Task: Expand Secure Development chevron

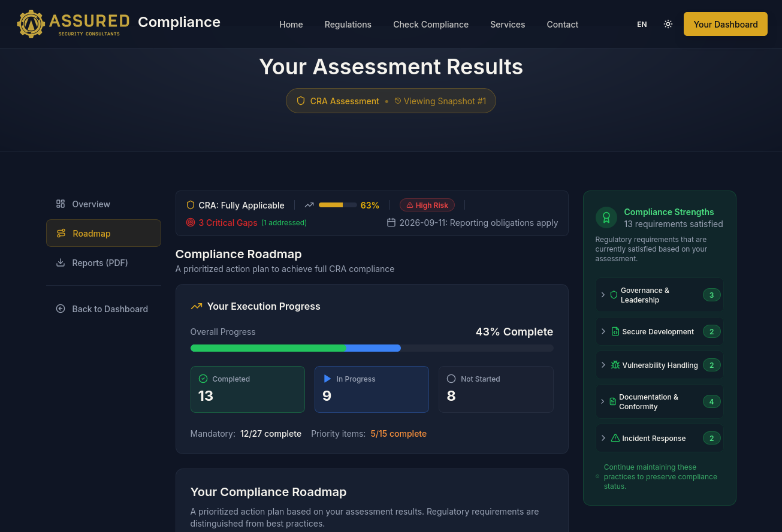Action: (603, 331)
